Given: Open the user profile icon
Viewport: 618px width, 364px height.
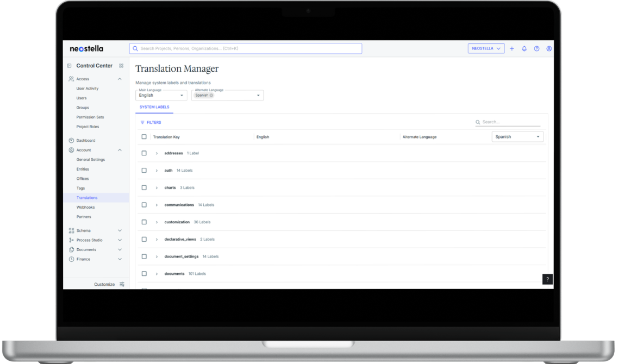Looking at the screenshot, I should click(549, 49).
